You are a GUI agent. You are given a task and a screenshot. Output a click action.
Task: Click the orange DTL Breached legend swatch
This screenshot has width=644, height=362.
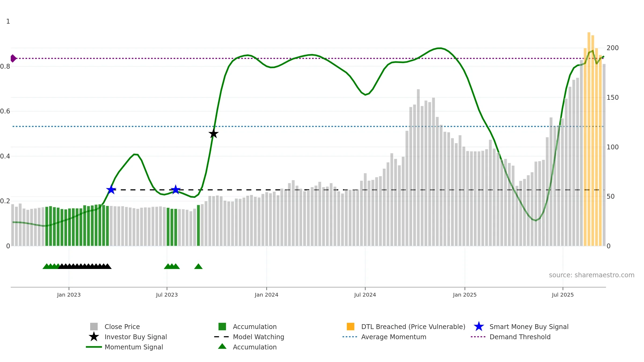[x=350, y=327]
